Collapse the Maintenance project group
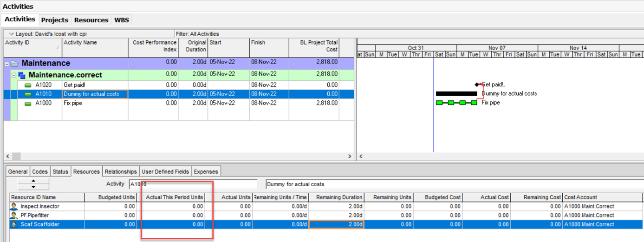644x242 pixels. 7,64
